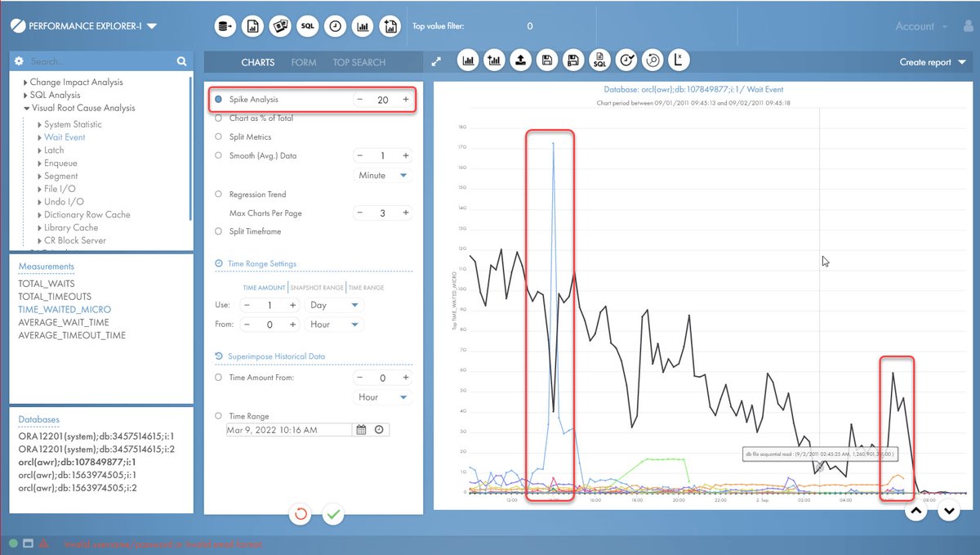980x555 pixels.
Task: Click the green checkmark apply button
Action: coord(332,514)
